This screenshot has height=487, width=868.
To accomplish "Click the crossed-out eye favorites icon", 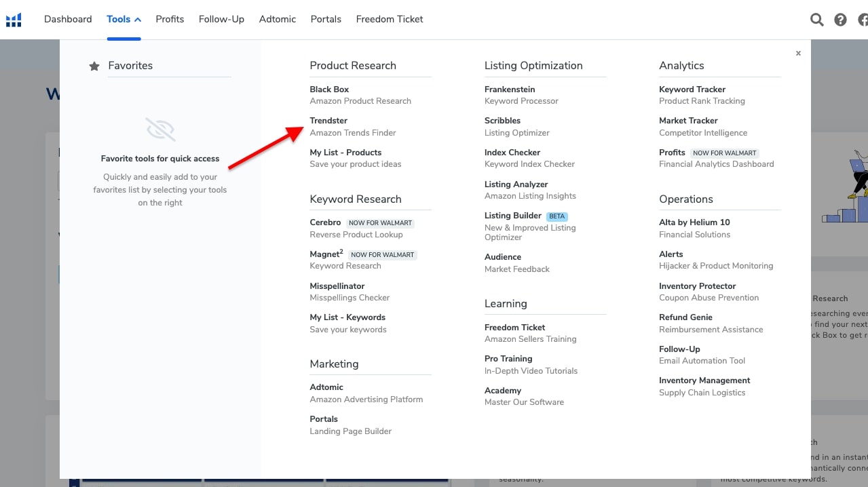I will [x=160, y=130].
